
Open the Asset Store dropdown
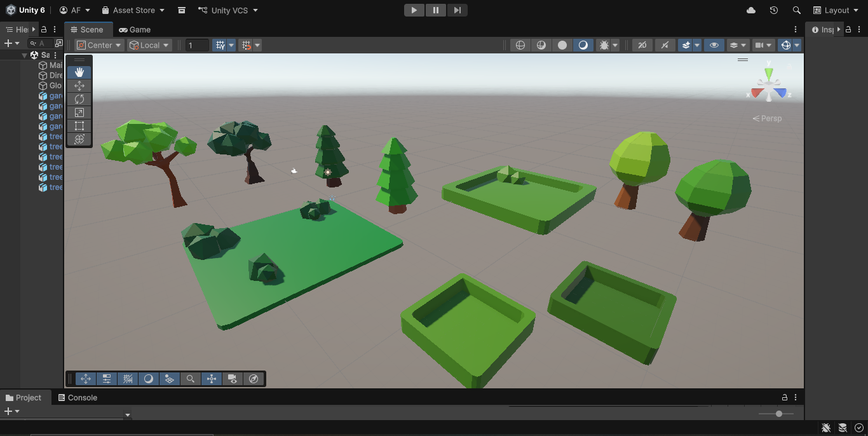pos(133,10)
